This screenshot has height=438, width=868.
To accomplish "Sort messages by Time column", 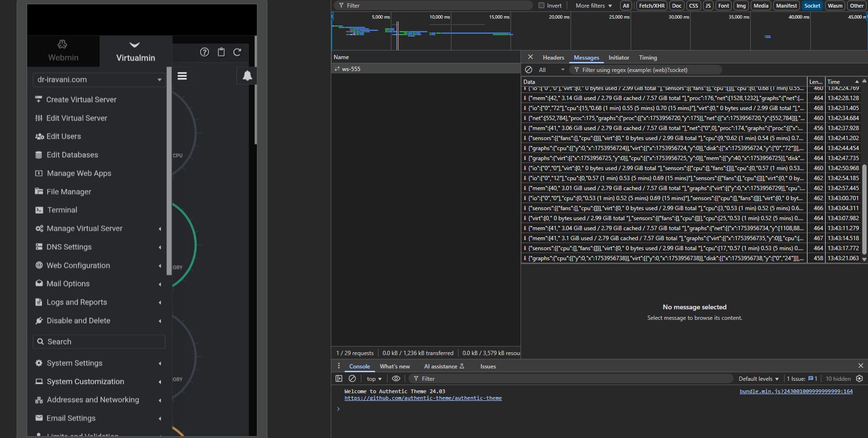I will 843,82.
